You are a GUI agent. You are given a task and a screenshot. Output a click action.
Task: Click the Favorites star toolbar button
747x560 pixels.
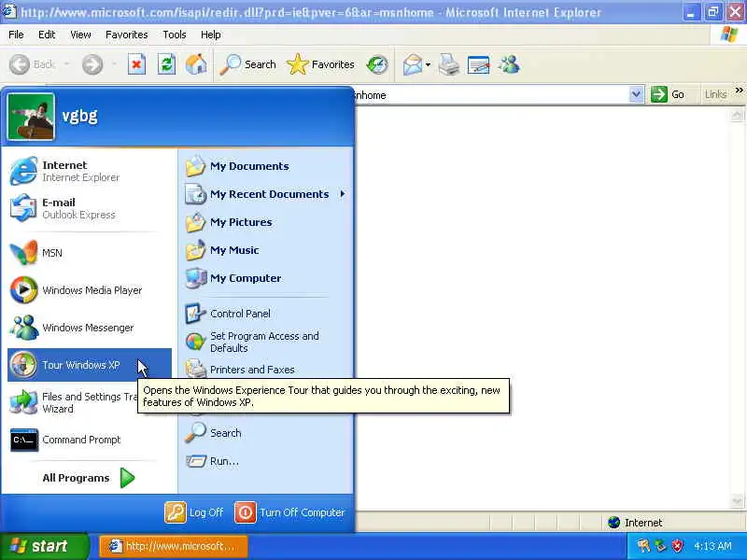320,64
